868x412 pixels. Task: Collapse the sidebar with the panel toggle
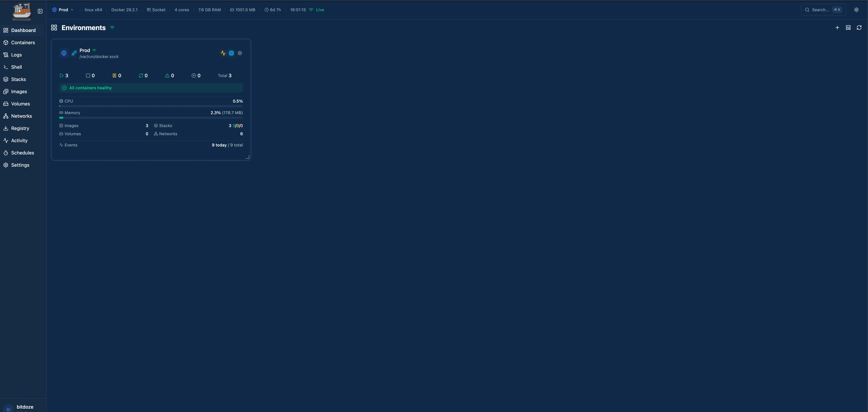(40, 11)
